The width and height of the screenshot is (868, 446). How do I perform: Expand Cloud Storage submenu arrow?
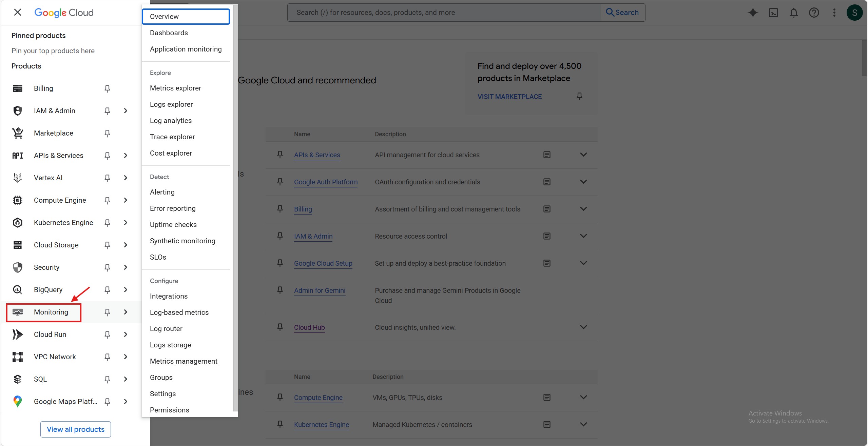[126, 245]
